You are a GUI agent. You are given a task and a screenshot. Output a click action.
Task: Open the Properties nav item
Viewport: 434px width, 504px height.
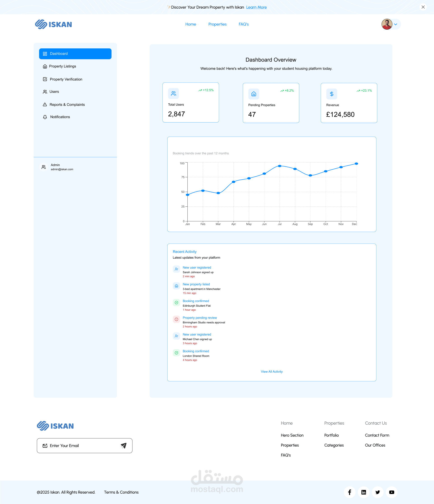pyautogui.click(x=217, y=24)
